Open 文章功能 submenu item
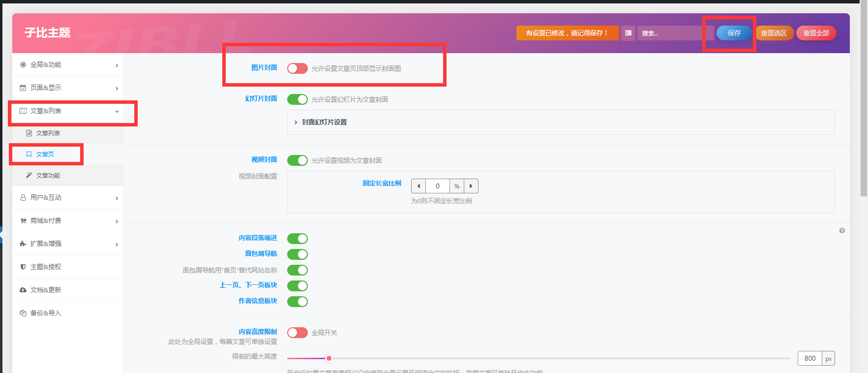Image resolution: width=868 pixels, height=373 pixels. (x=67, y=175)
